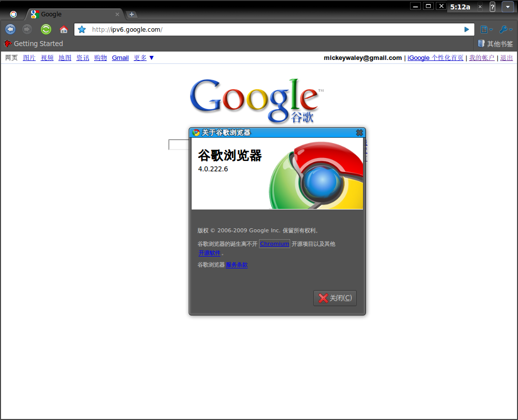
Task: Open the 开源软件 open source link
Action: point(209,253)
